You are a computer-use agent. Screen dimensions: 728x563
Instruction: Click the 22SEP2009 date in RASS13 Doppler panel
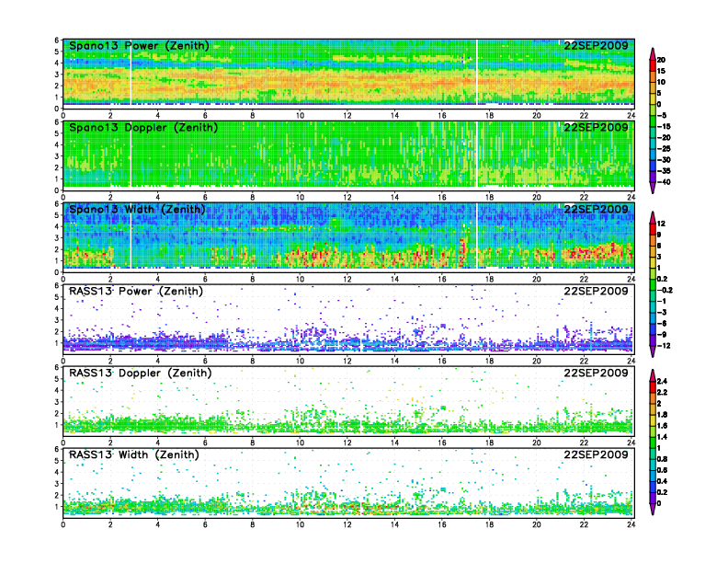pyautogui.click(x=596, y=373)
